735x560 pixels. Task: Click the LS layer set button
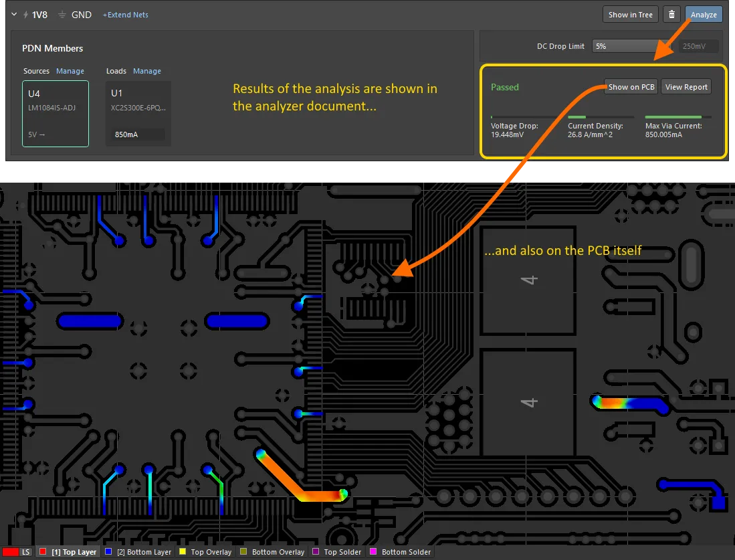(25, 553)
